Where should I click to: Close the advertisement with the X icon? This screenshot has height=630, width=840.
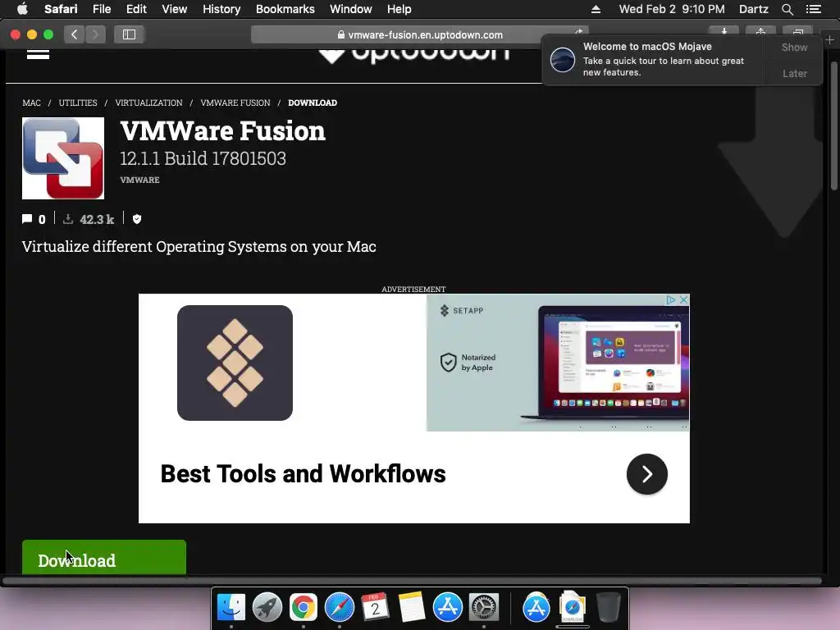point(683,300)
